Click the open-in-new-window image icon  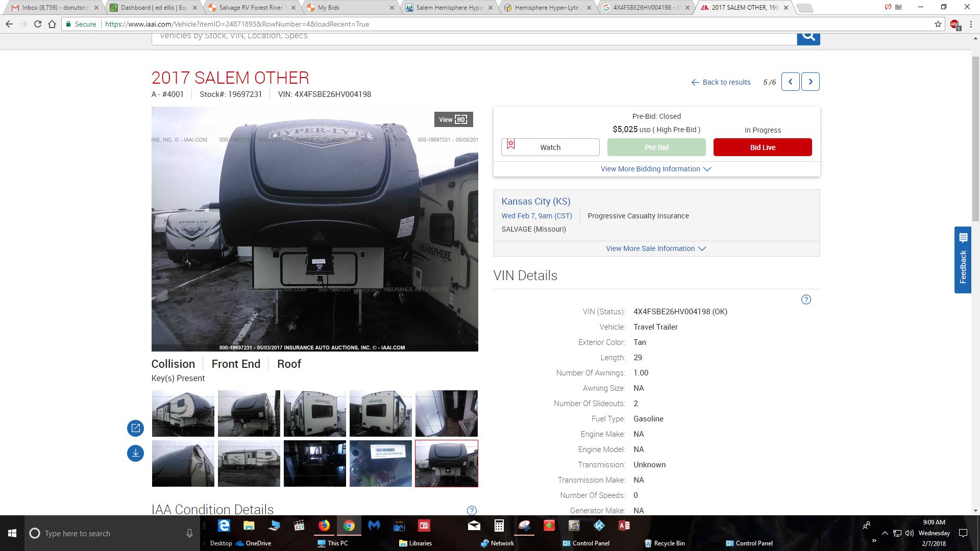coord(135,428)
